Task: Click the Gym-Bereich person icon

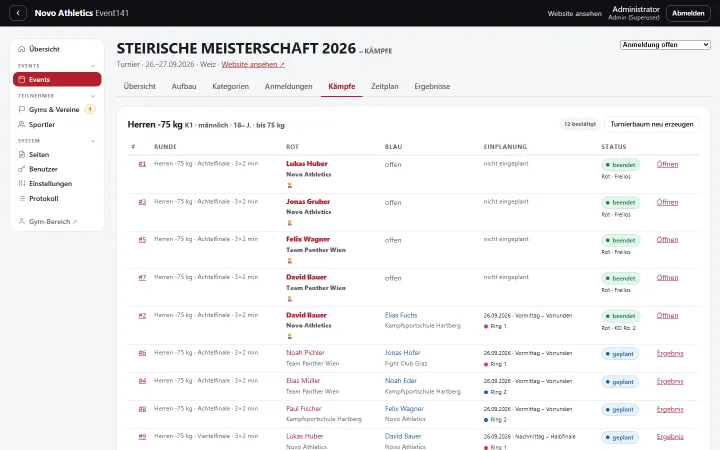Action: 22,221
